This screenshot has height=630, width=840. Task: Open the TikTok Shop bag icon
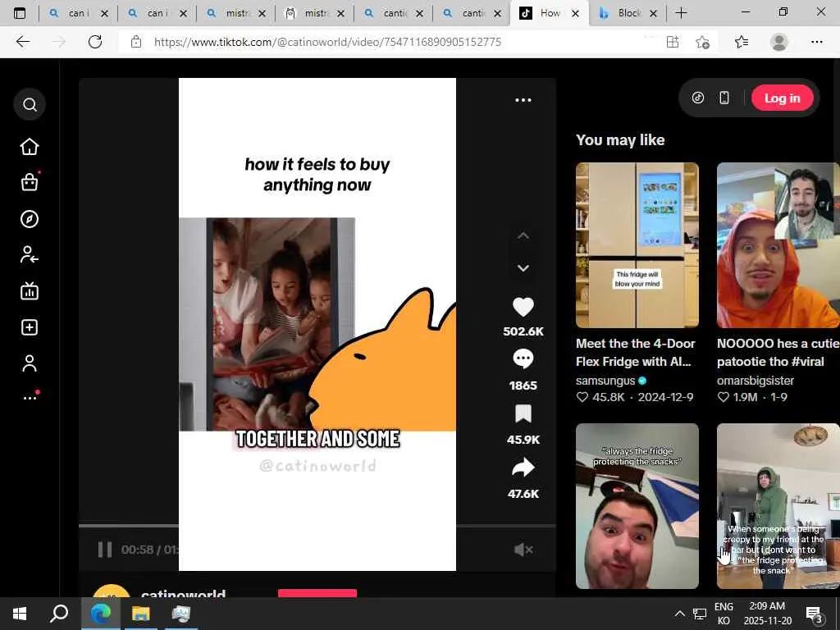pyautogui.click(x=30, y=183)
